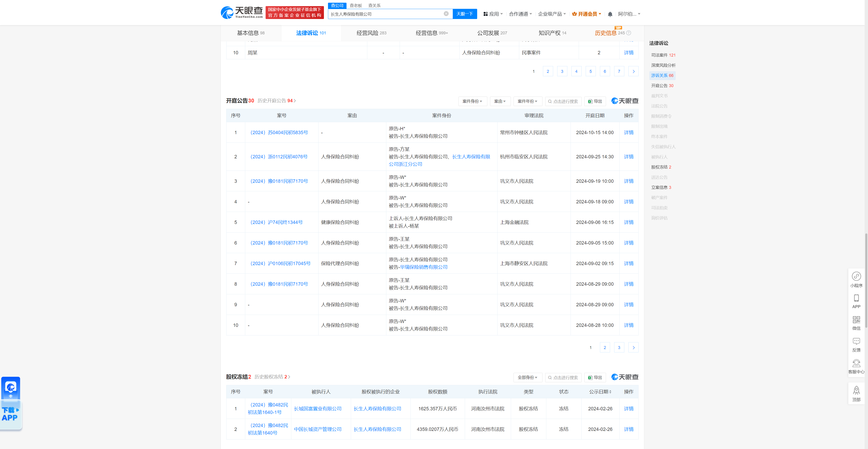
Task: Click the help question icon beside 历史信息
Action: 628,33
